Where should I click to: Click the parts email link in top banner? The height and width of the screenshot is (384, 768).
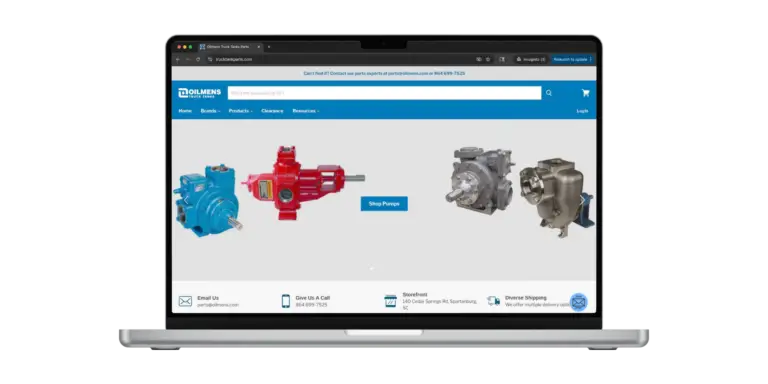point(408,73)
